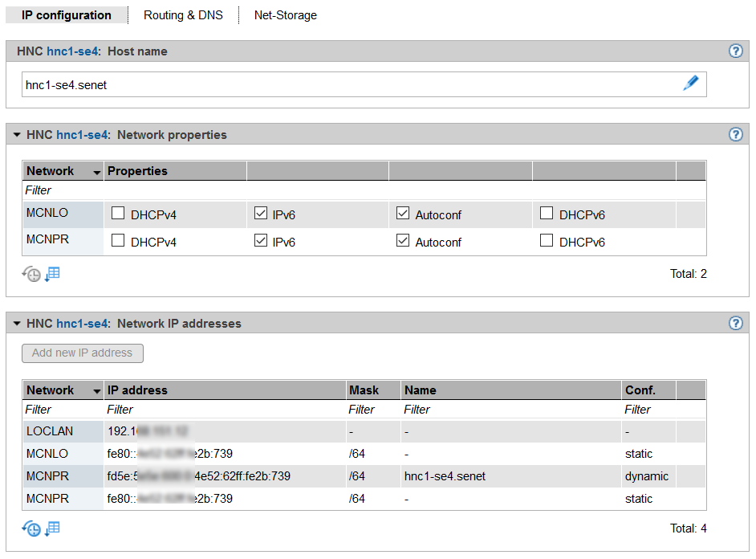
Task: Click the Add new IP address button
Action: point(82,353)
